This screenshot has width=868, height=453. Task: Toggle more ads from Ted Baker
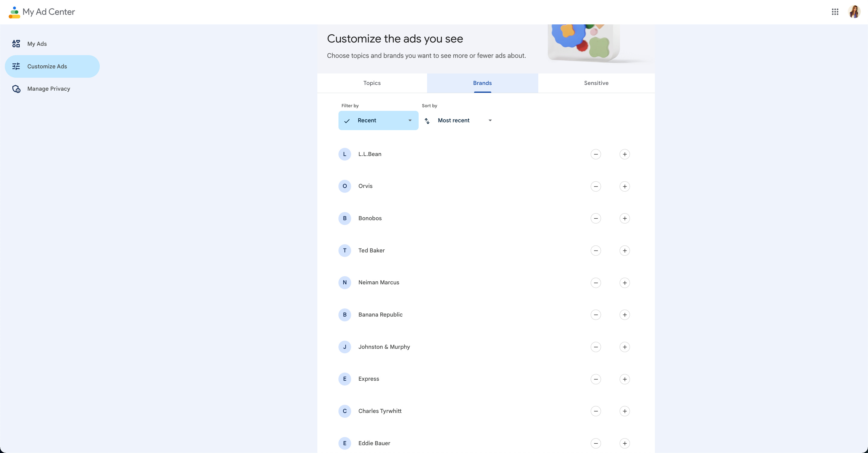click(625, 251)
